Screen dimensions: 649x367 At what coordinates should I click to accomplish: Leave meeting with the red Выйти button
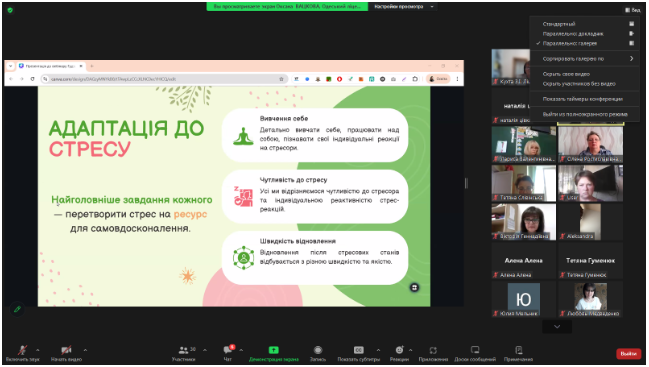[628, 354]
